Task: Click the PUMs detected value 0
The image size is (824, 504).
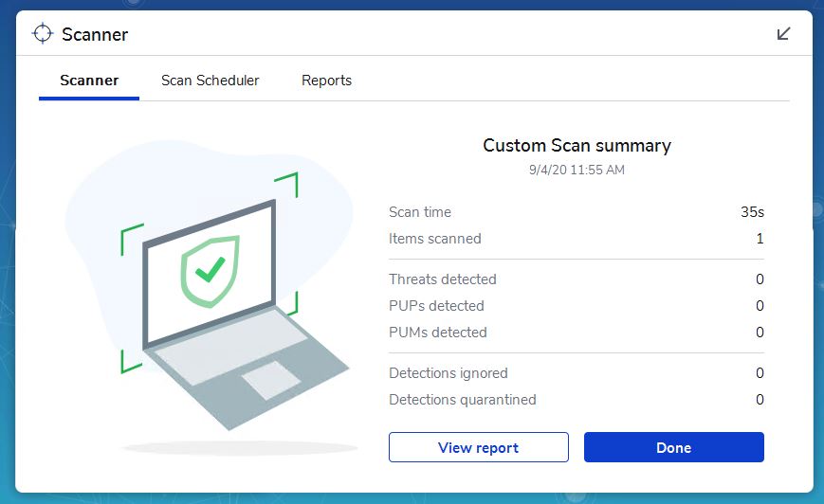Action: coord(760,333)
